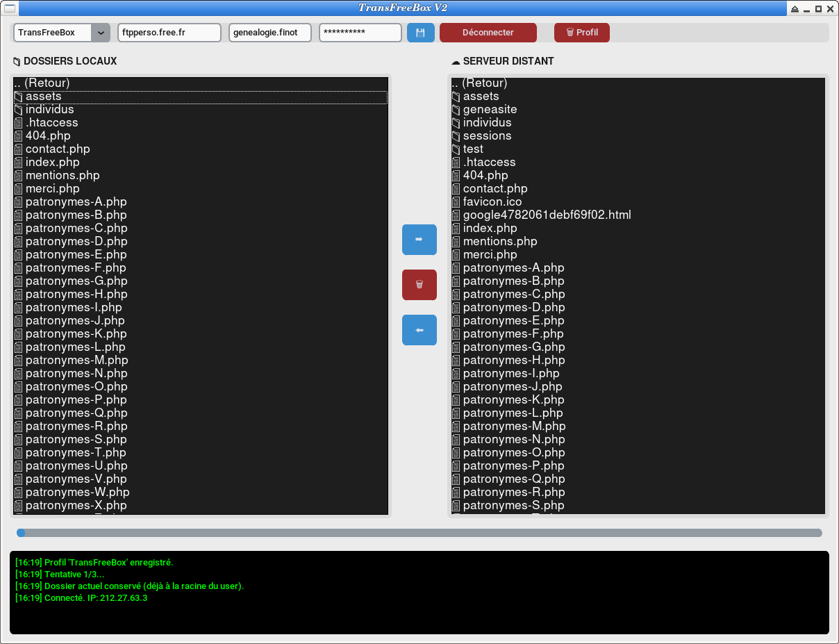Click log line 'Tentative 1/3...'
Image resolution: width=839 pixels, height=644 pixels.
click(x=60, y=575)
